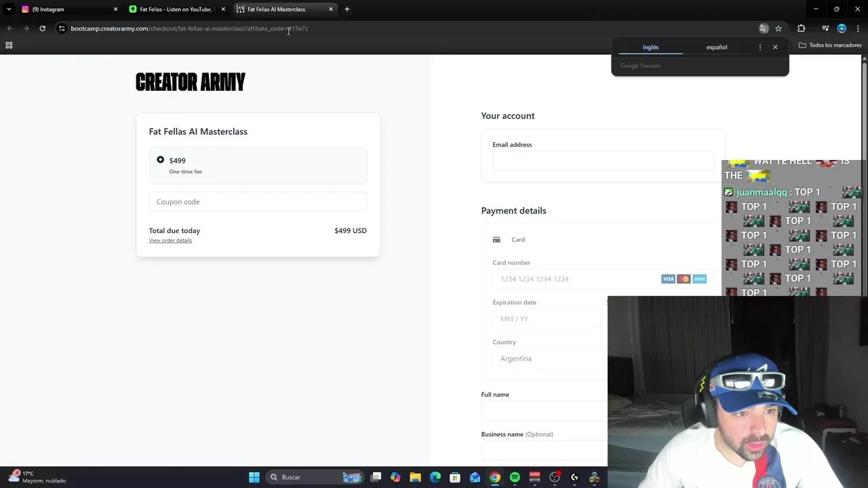Open the Windows Start menu
Viewport: 868px width, 488px height.
(254, 477)
